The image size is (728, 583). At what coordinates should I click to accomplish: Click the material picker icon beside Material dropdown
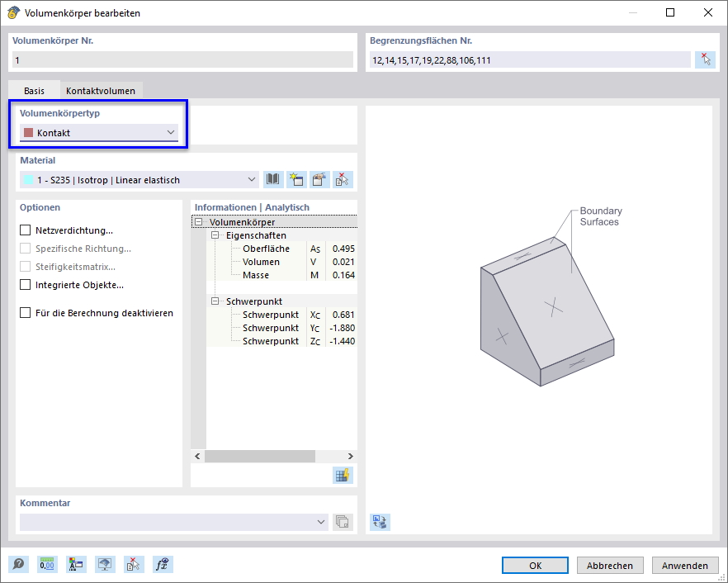(343, 180)
